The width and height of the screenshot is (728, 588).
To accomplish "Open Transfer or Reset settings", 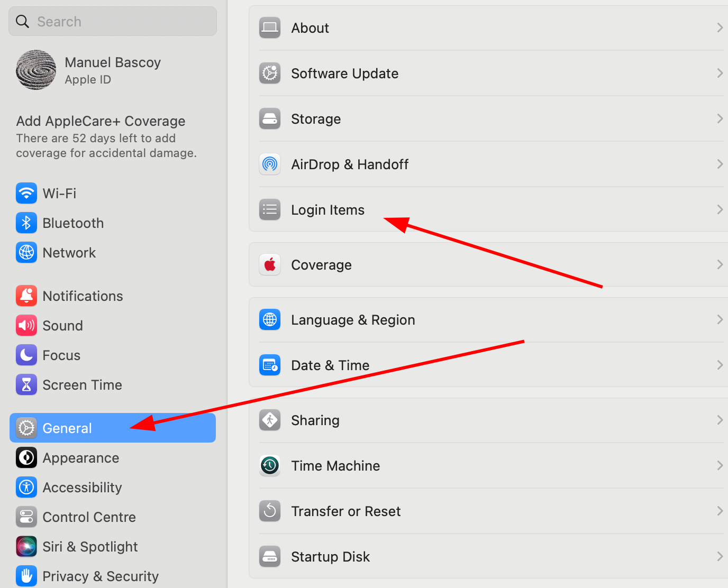I will point(346,511).
